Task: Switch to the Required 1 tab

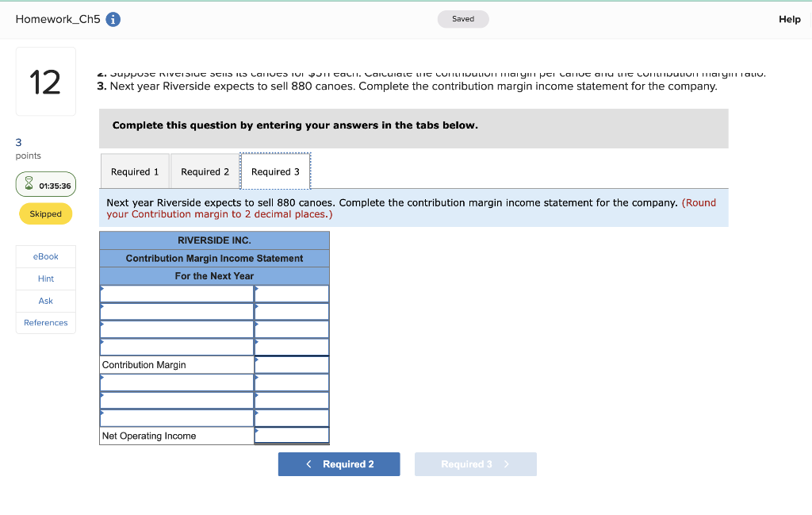Action: tap(135, 171)
